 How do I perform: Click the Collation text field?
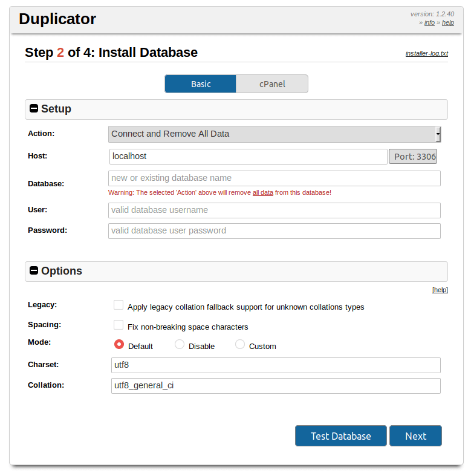(x=276, y=385)
